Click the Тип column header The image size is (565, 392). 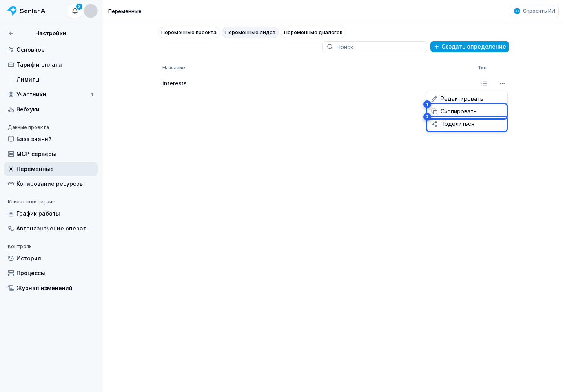point(482,68)
